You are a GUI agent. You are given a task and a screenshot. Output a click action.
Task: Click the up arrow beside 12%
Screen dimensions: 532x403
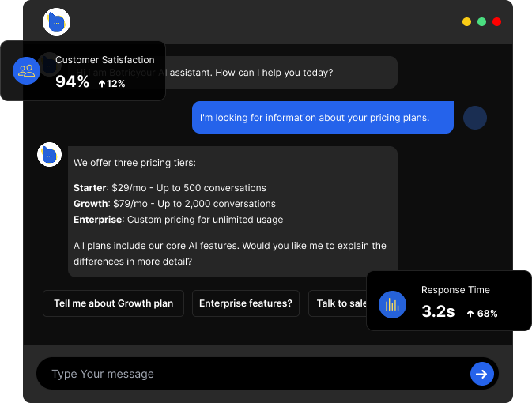(102, 83)
